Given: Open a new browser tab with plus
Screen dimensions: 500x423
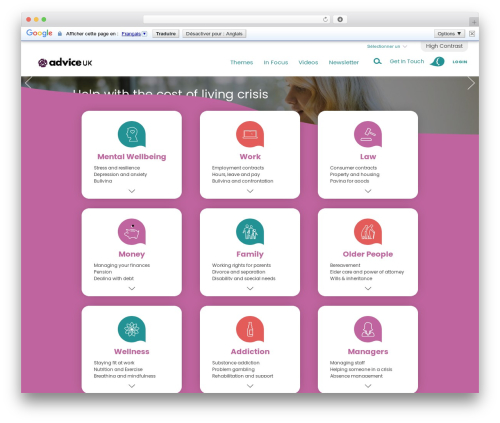Looking at the screenshot, I should 474,22.
